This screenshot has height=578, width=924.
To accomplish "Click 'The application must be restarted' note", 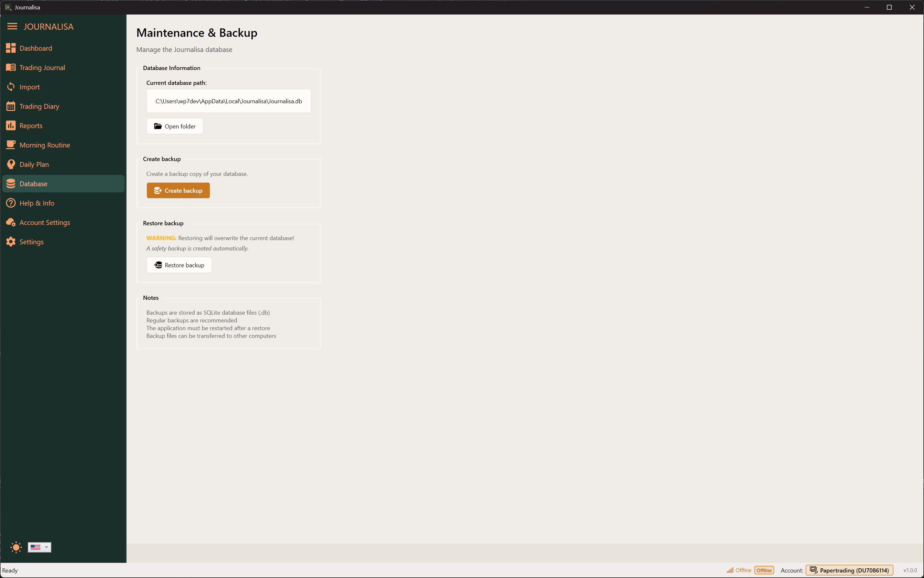I will pyautogui.click(x=208, y=328).
